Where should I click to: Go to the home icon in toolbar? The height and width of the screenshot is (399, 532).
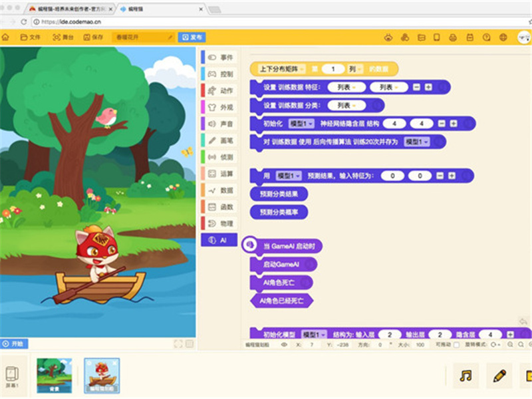[x=5, y=37]
